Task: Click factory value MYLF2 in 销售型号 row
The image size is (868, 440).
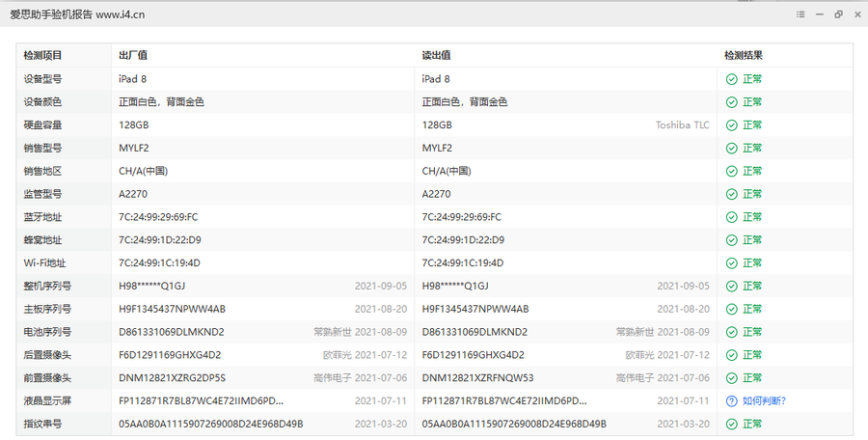Action: coord(133,148)
